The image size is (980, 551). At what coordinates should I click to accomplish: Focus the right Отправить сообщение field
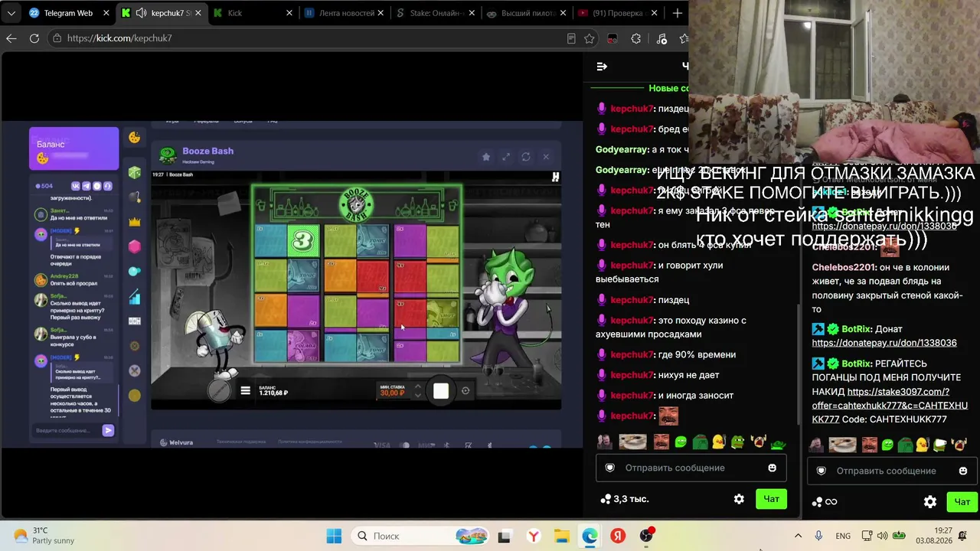point(890,471)
